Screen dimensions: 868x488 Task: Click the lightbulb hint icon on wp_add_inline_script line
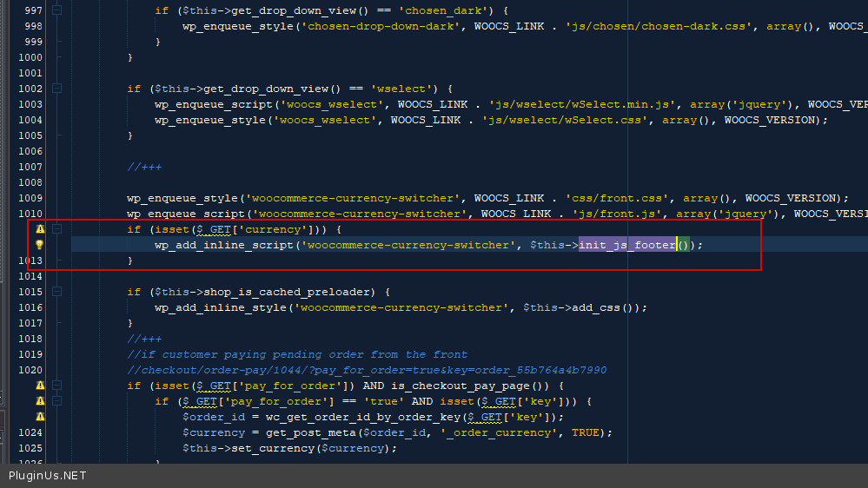click(39, 245)
